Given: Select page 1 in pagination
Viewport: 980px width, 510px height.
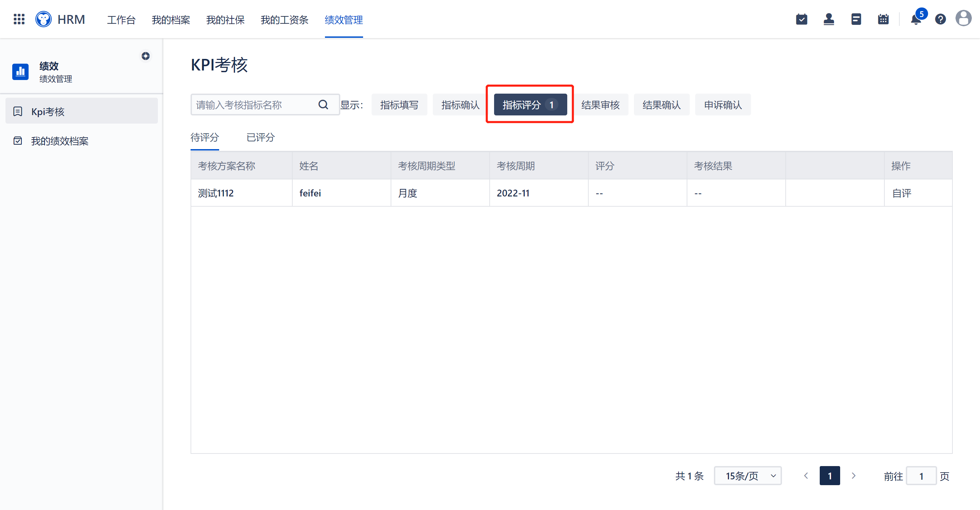Looking at the screenshot, I should click(830, 476).
